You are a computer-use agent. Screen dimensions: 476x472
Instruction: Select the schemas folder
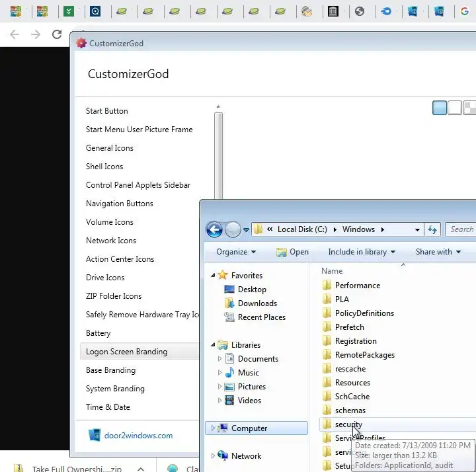350,411
